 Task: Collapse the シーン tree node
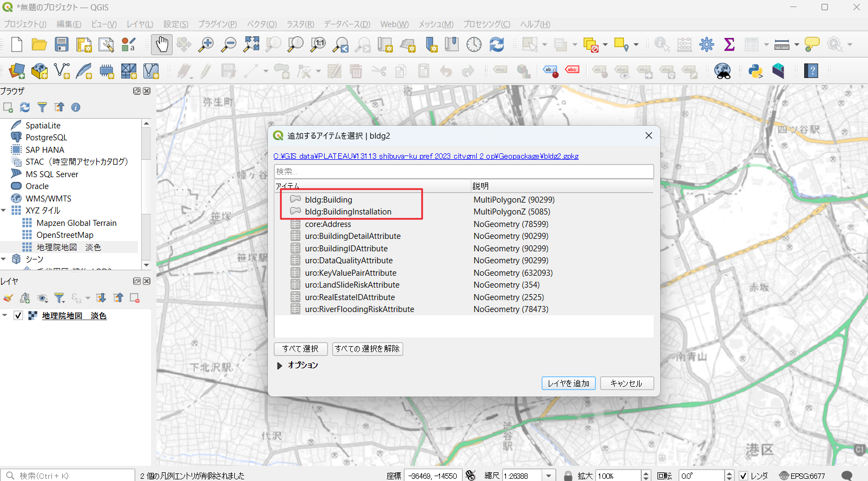(x=4, y=259)
